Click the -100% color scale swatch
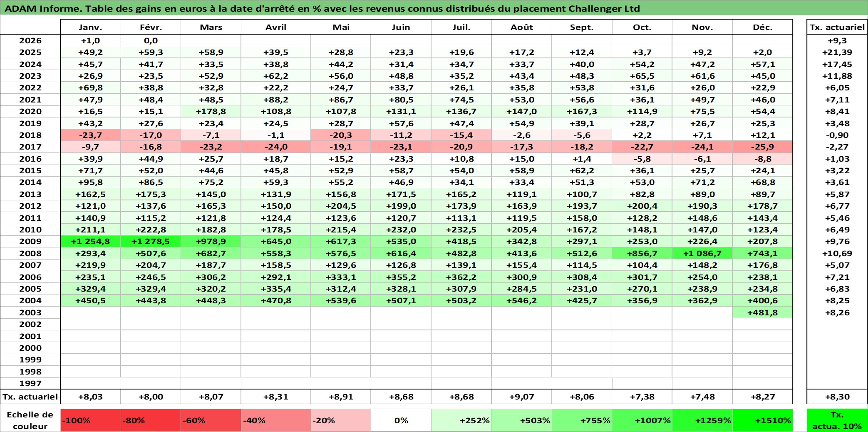Screen dimensions: 868x432 [90, 420]
